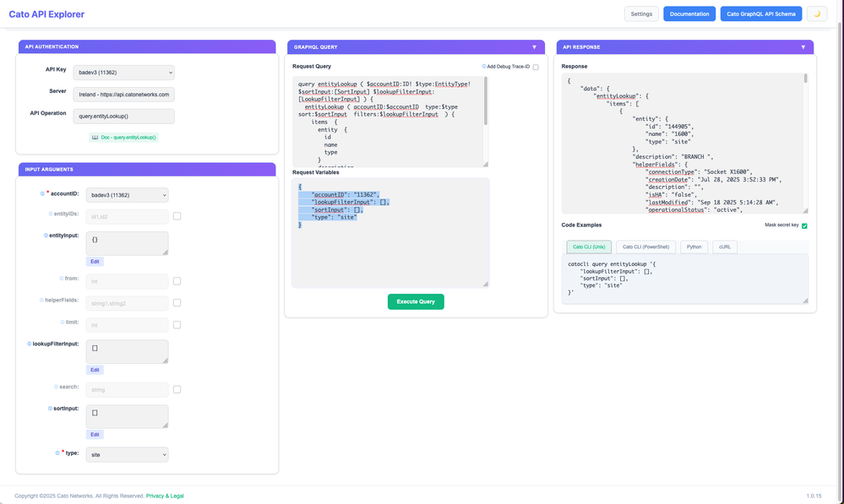Enable the entityIDs argument checkbox
844x504 pixels.
coord(177,216)
